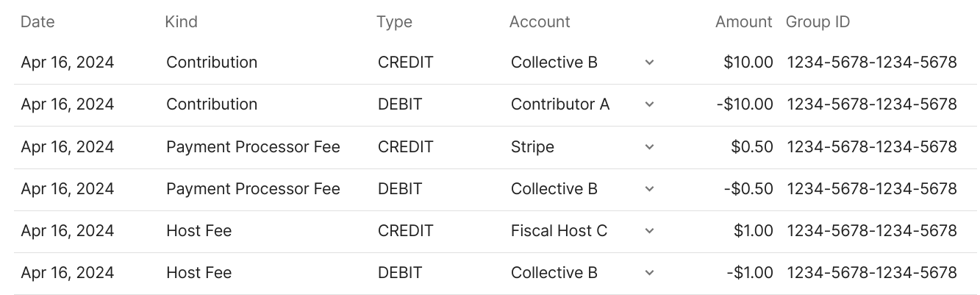Click the Group ID column header
The width and height of the screenshot is (980, 295).
818,22
